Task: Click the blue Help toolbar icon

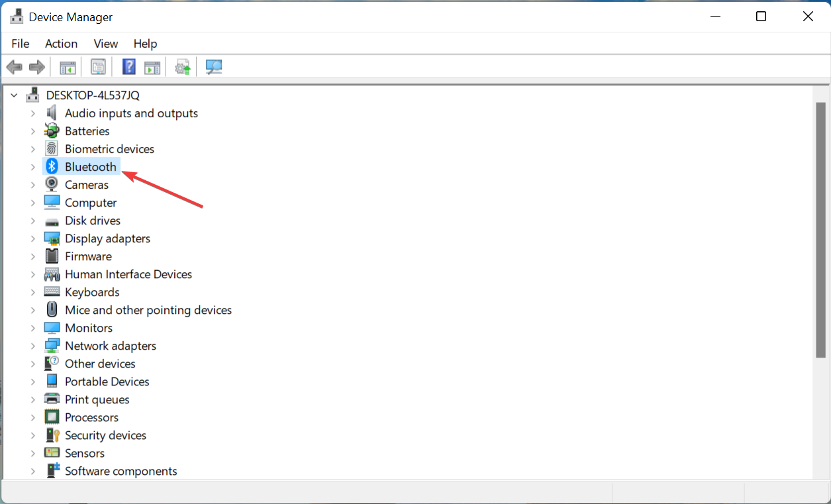Action: click(x=129, y=67)
